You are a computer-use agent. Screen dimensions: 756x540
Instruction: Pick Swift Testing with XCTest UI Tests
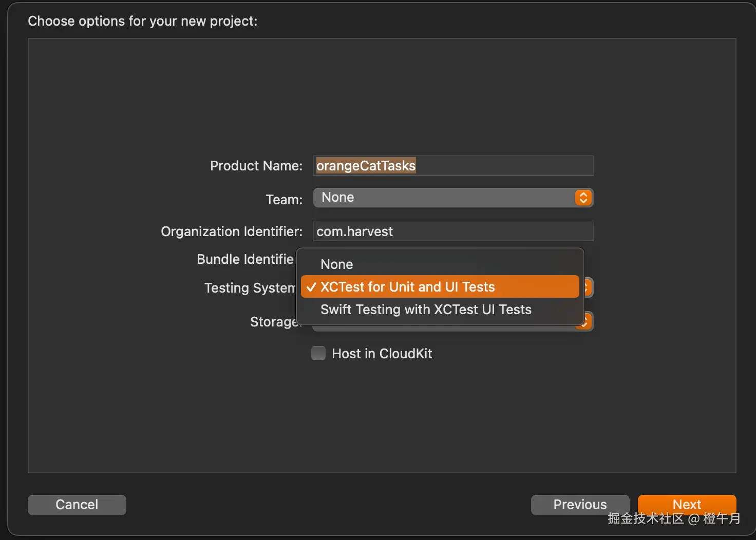426,310
